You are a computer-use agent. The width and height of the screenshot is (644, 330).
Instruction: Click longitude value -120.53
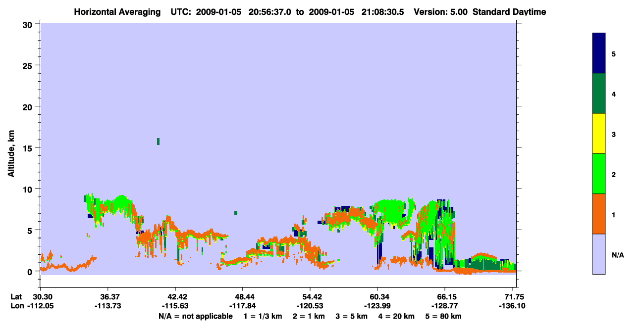(x=310, y=306)
